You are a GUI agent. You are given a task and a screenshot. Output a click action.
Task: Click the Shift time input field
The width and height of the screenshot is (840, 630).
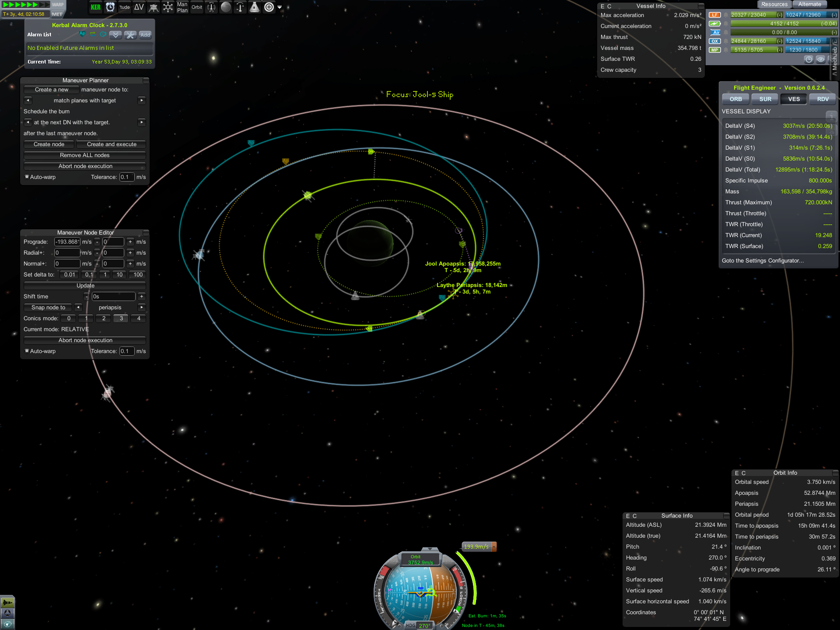[114, 297]
